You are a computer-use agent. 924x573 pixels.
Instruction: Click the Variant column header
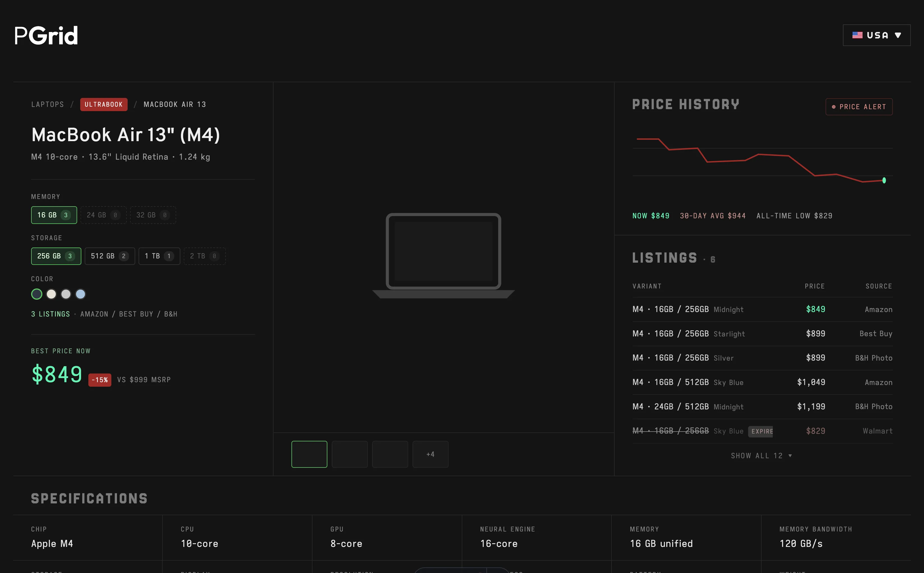click(x=647, y=286)
